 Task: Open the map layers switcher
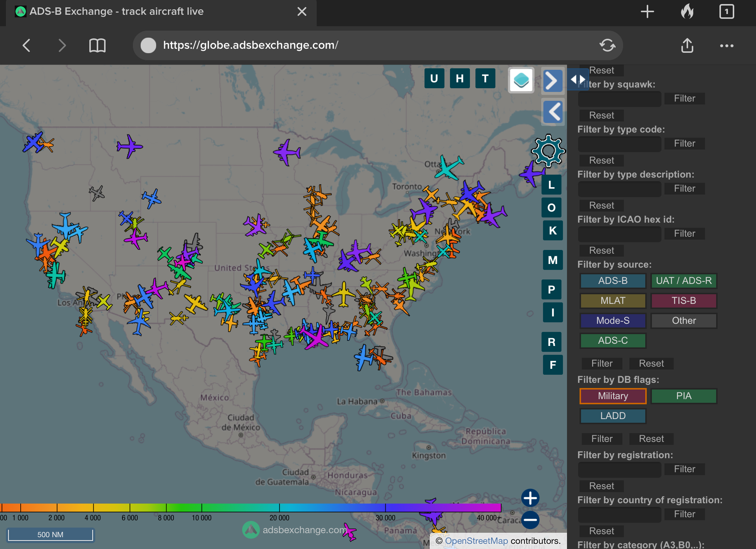[x=521, y=80]
